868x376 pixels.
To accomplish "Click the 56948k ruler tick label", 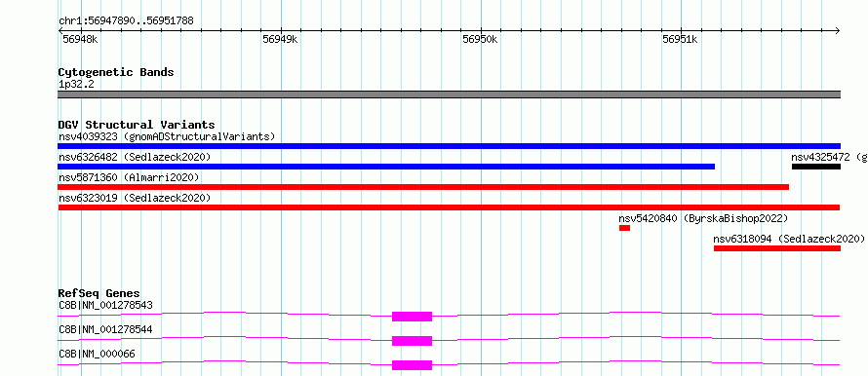I will 80,39.
